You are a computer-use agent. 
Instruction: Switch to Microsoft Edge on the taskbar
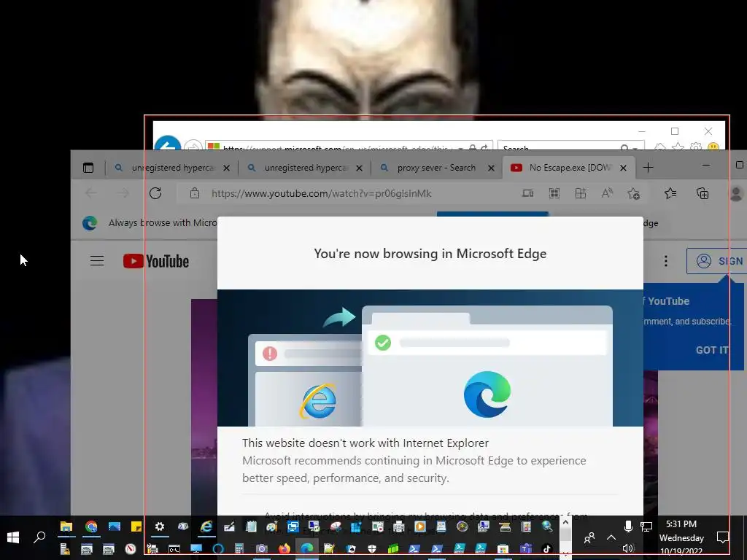click(307, 549)
